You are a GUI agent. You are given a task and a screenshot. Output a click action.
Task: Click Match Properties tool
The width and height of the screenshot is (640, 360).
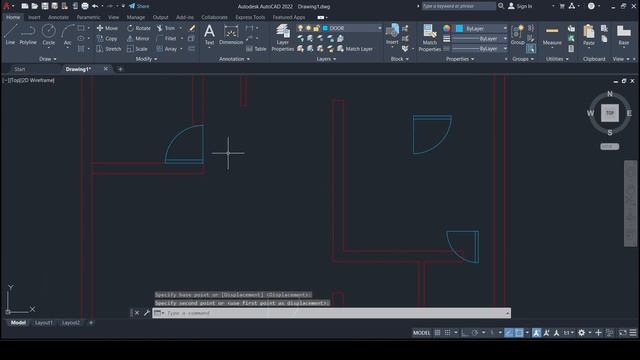[x=429, y=38]
